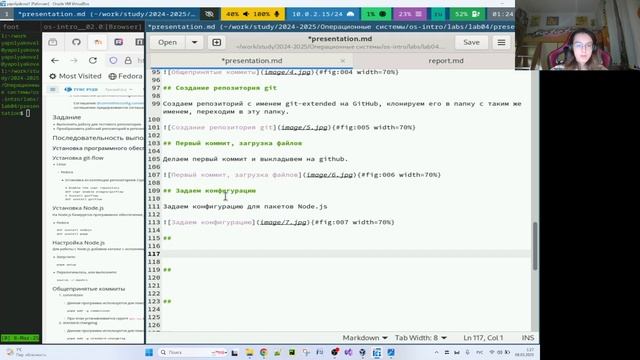
Task: Switch to report.md tab
Action: click(x=446, y=61)
